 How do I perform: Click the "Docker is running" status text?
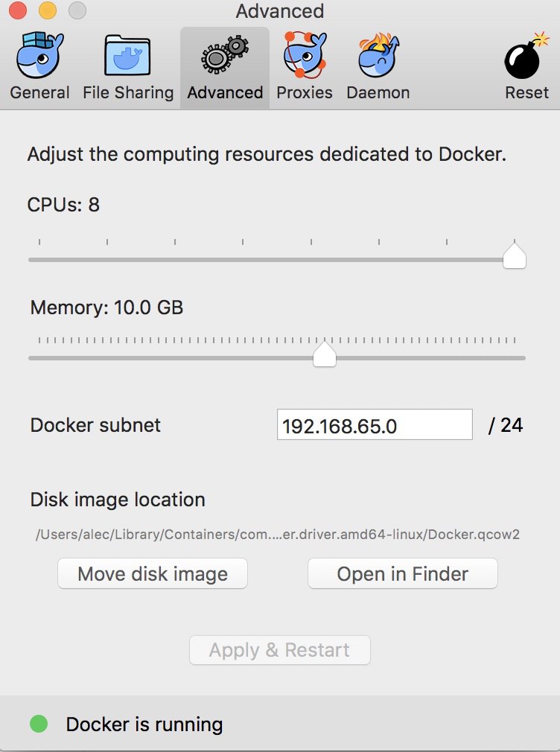click(x=144, y=724)
